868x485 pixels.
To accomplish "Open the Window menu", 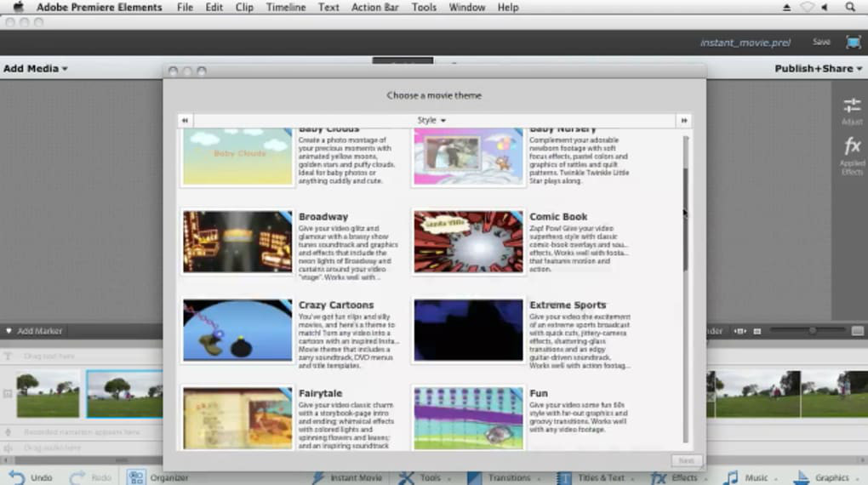I will (x=466, y=7).
